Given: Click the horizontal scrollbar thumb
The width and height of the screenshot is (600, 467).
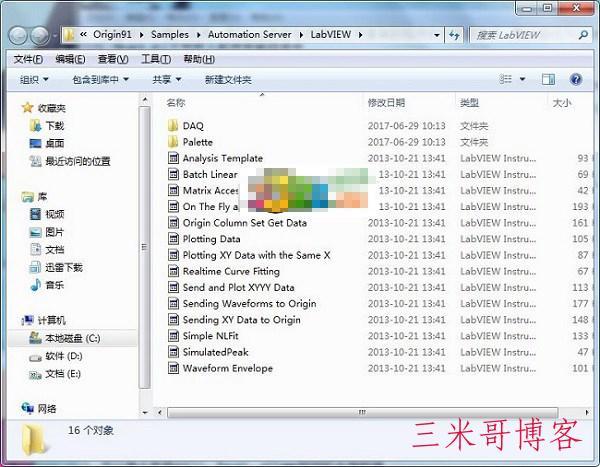Looking at the screenshot, I should point(362,412).
